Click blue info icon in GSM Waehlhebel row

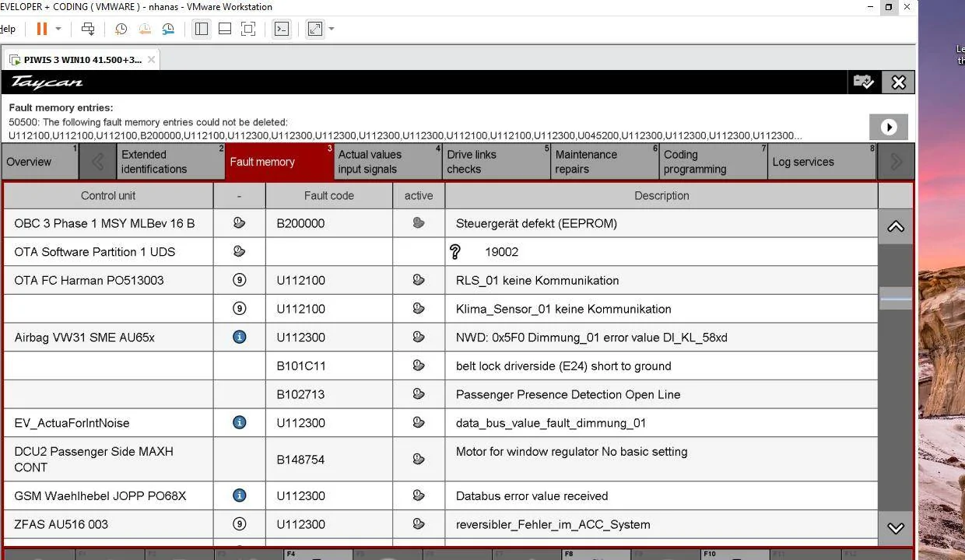(x=240, y=495)
